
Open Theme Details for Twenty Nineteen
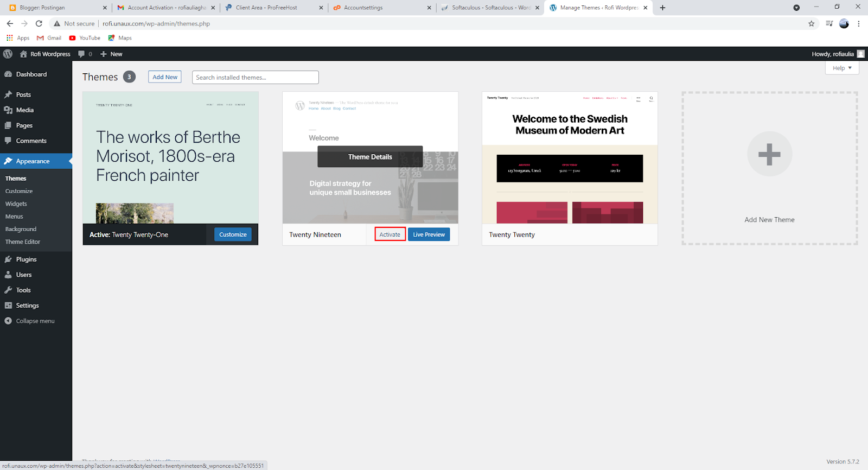pos(370,157)
